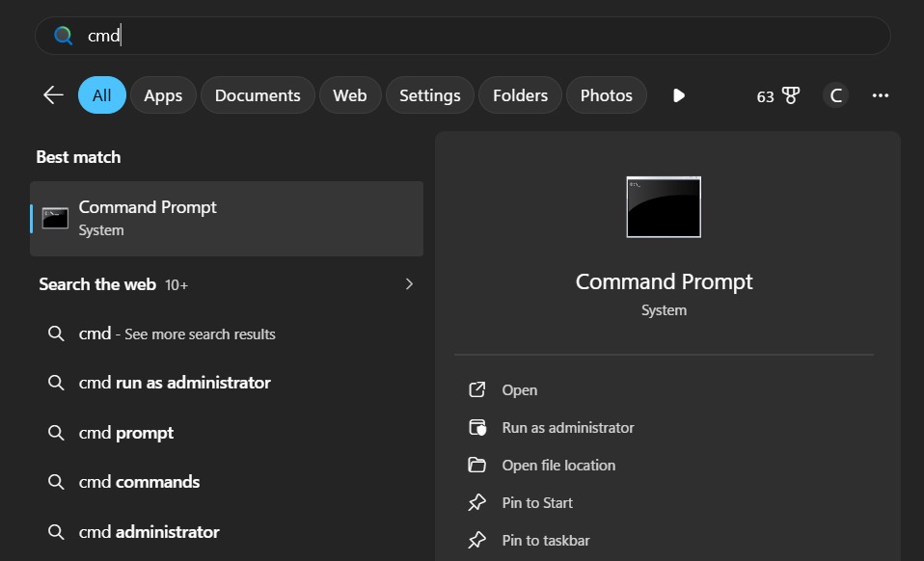Choose Open action for Command Prompt
This screenshot has height=561, width=924.
coord(520,390)
